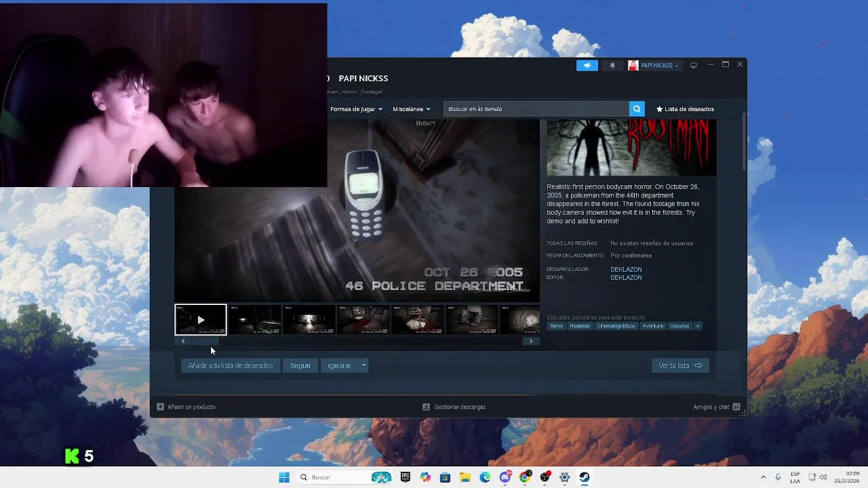
Task: Select the third screenshot thumbnail
Action: [309, 319]
